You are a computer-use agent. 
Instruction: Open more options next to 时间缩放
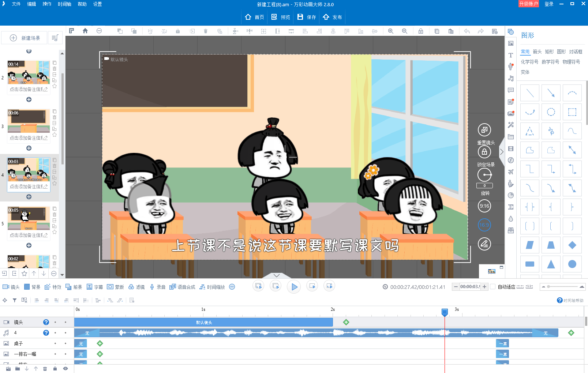pyautogui.click(x=232, y=287)
